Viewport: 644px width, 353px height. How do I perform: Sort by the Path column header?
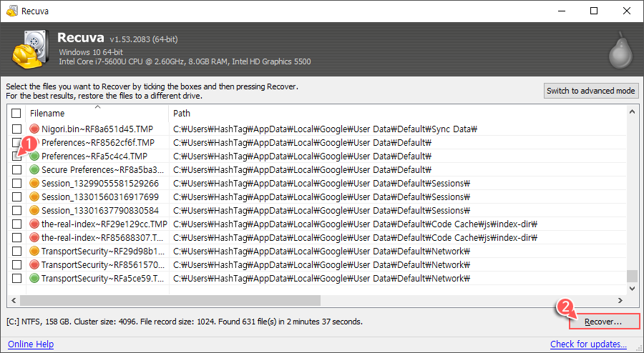[x=396, y=113]
